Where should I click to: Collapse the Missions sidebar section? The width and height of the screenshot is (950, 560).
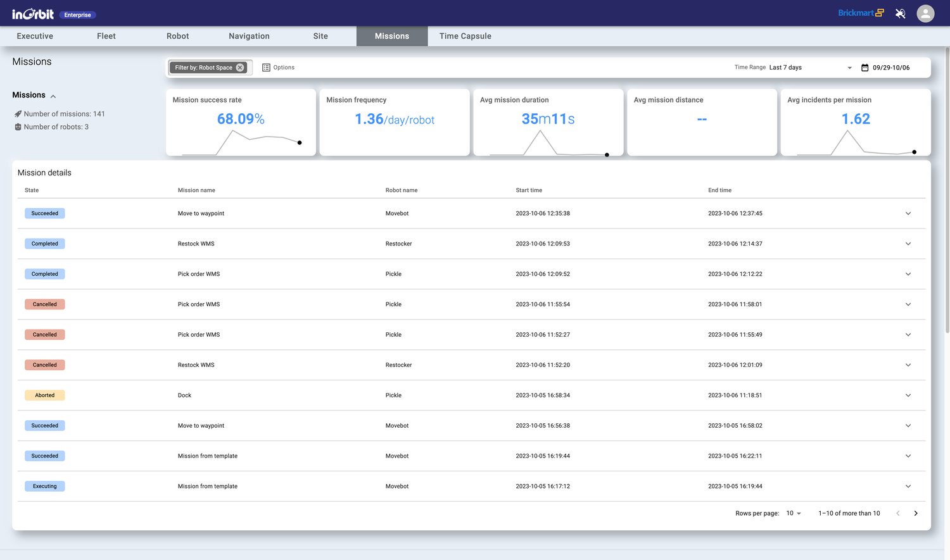click(53, 96)
